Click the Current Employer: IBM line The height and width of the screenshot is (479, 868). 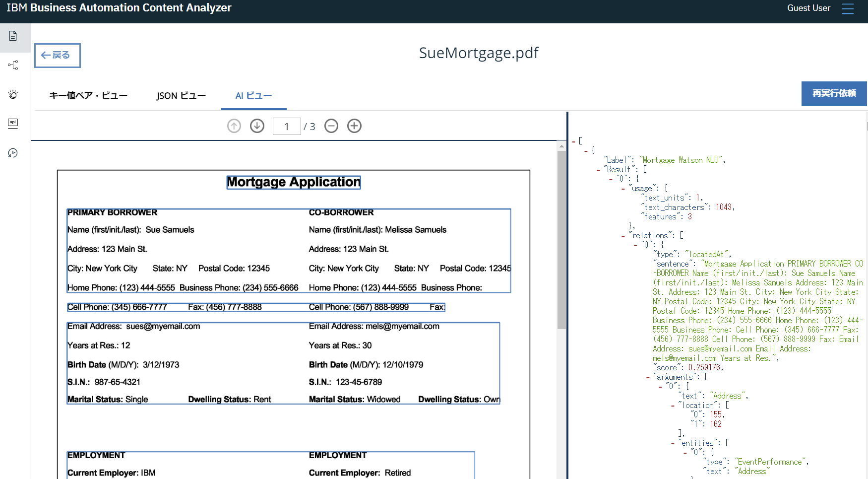point(112,473)
